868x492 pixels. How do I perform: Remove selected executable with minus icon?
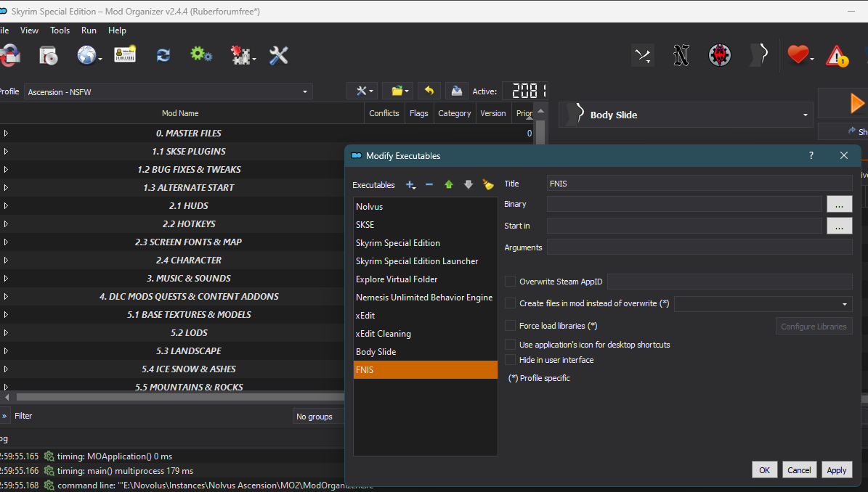coord(429,184)
